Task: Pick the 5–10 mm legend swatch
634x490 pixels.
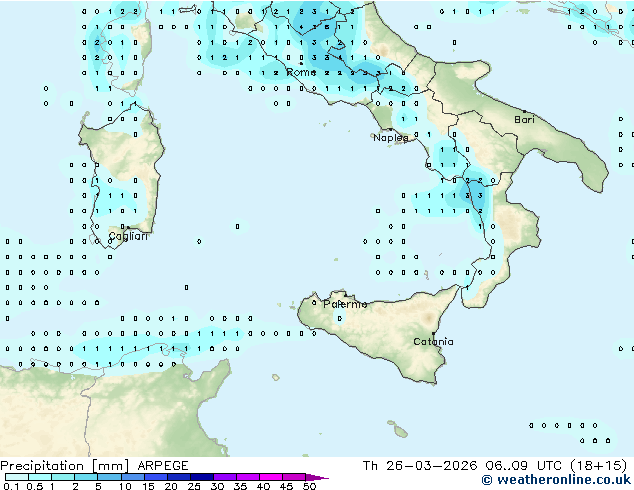Action: (109, 477)
